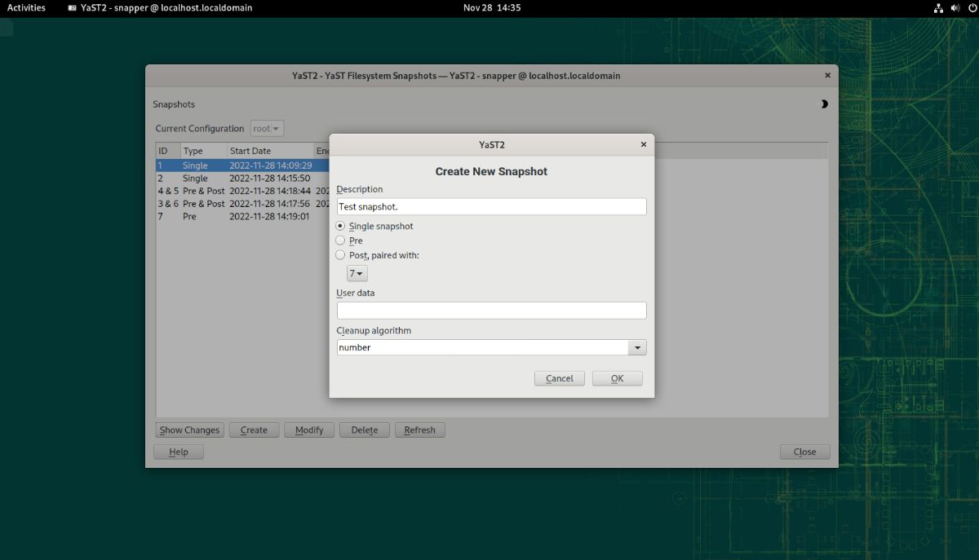The height and width of the screenshot is (560, 979).
Task: Open the release notes chevron in Snapshots header
Action: click(x=823, y=104)
